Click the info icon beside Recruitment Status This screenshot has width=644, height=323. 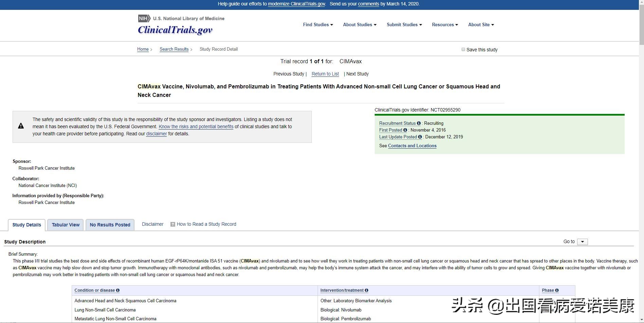click(419, 123)
